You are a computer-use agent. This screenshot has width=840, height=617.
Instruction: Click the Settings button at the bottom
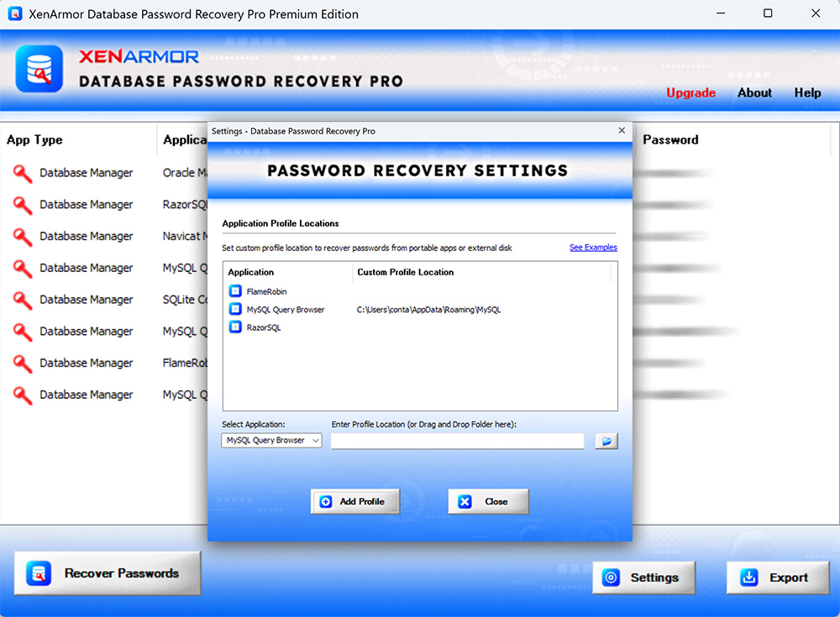(x=644, y=578)
